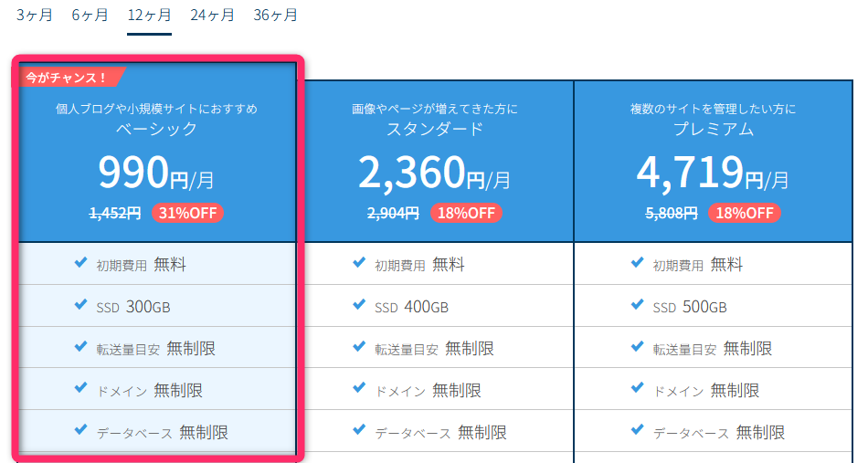Open the 24ヶ月 pricing tab

click(212, 16)
